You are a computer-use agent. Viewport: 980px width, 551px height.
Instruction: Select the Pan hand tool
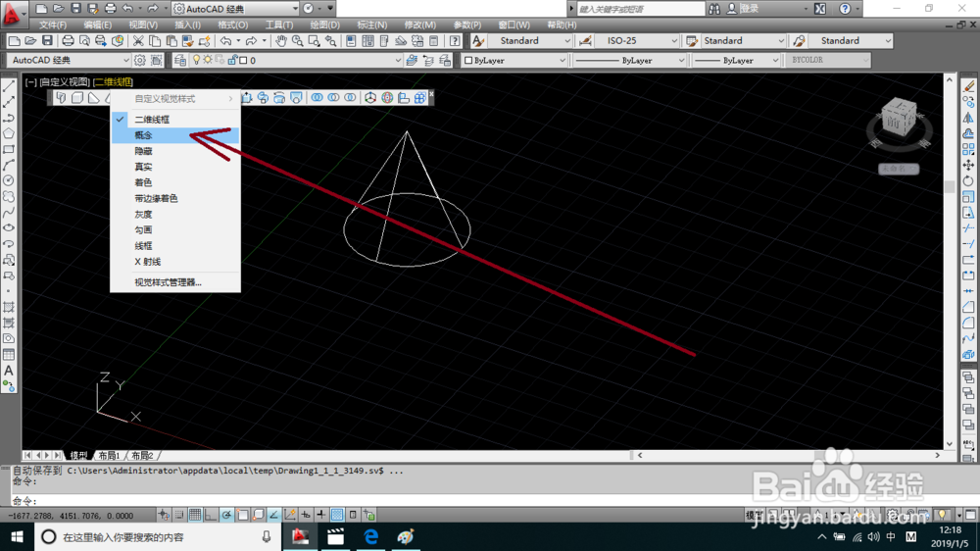(281, 41)
